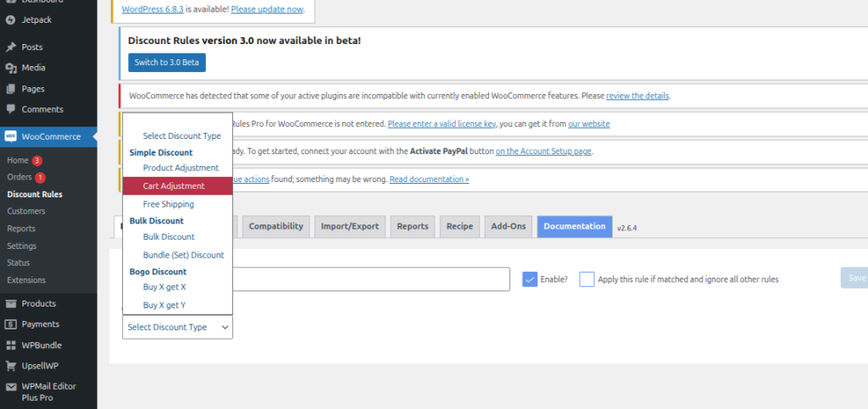Open Customers submenu item
The height and width of the screenshot is (409, 868).
pos(26,211)
